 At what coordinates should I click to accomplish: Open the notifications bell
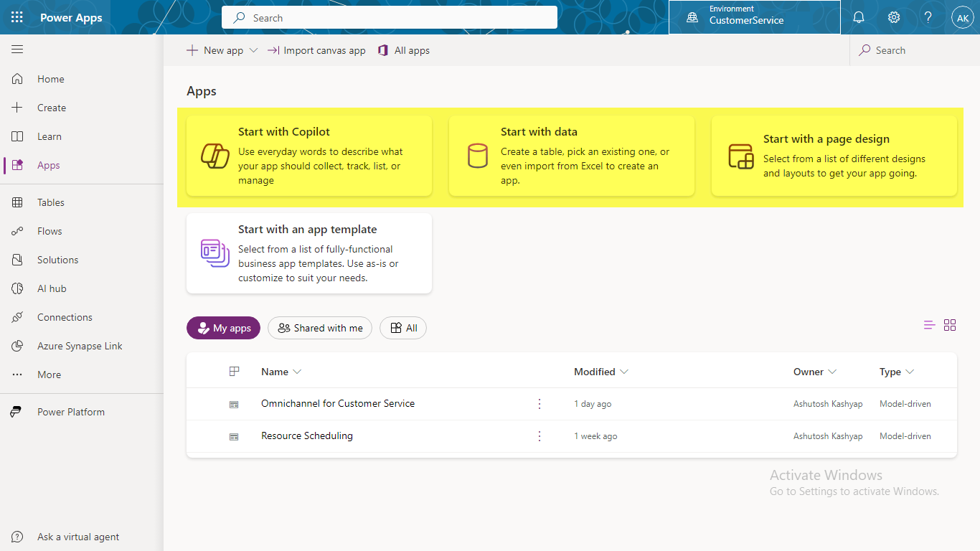pyautogui.click(x=858, y=17)
